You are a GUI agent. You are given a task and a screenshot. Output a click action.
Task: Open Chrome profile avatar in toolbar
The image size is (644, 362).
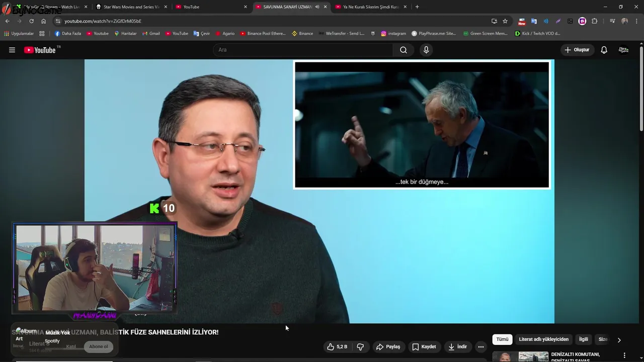(x=624, y=21)
